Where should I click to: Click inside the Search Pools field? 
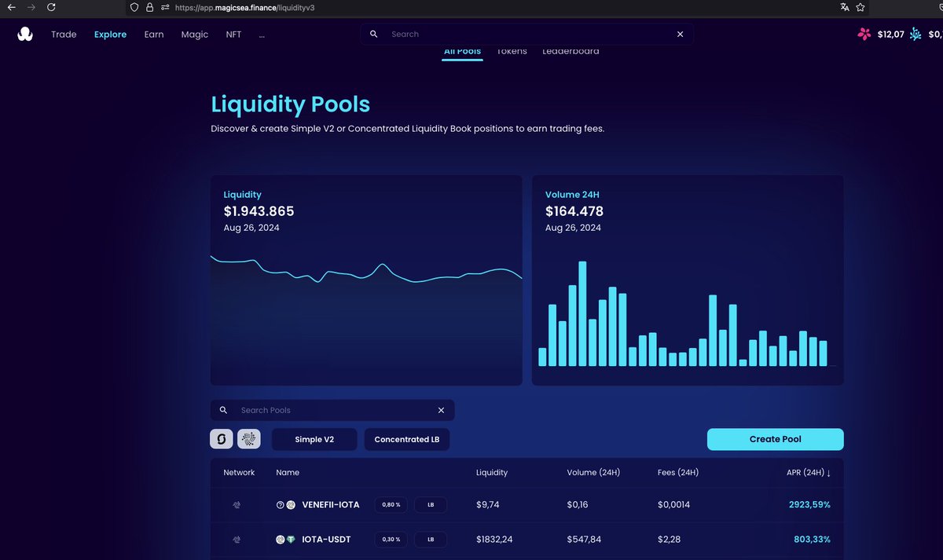[x=330, y=410]
